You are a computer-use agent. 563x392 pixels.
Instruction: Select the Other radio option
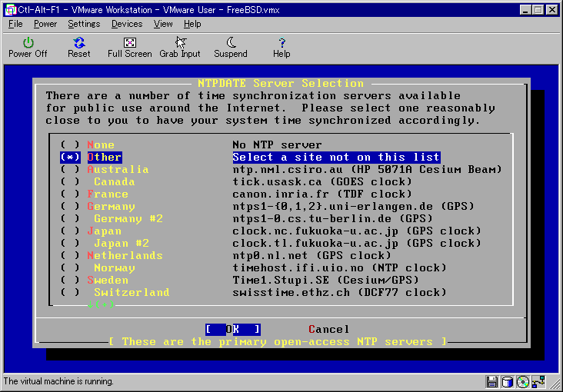pos(70,158)
